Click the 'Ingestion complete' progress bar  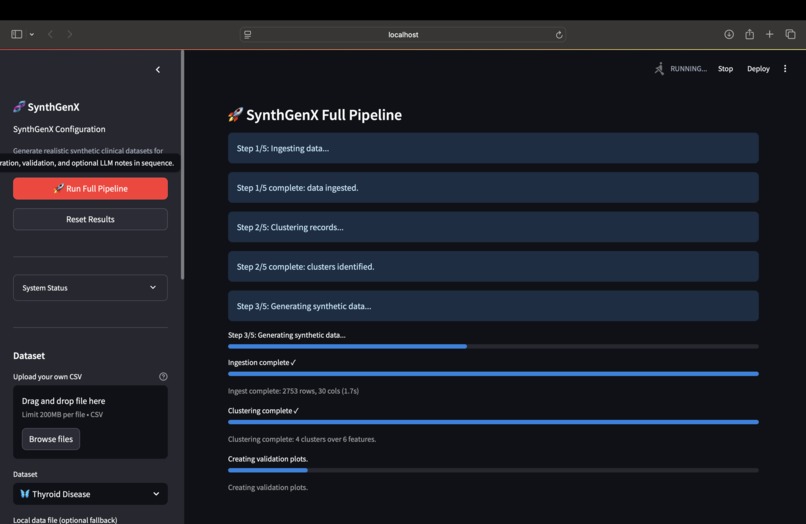tap(493, 374)
